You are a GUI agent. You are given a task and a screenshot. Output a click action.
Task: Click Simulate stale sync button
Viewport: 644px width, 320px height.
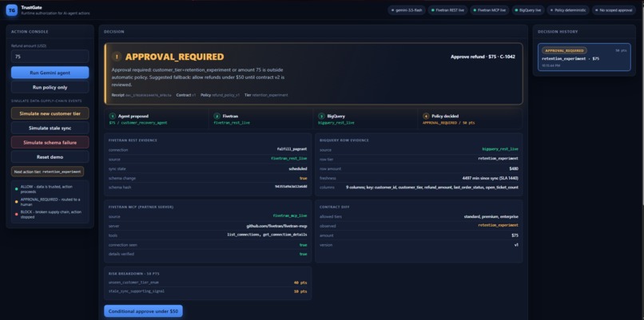pos(50,128)
